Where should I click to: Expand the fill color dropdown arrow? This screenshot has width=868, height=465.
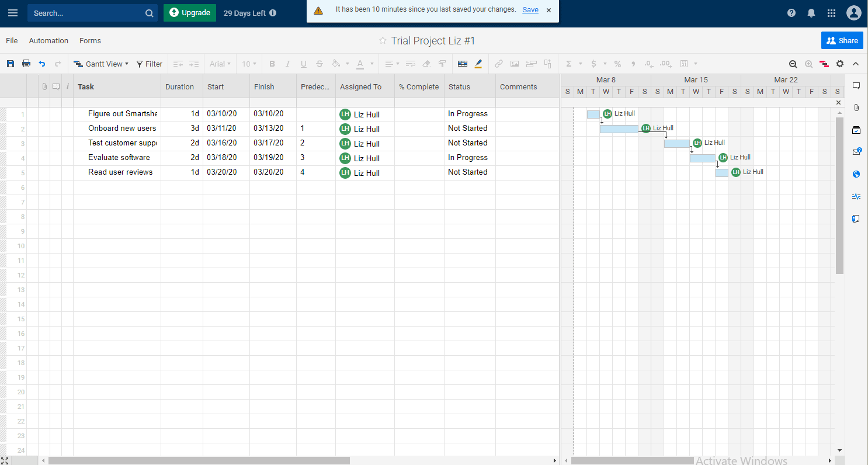click(348, 64)
